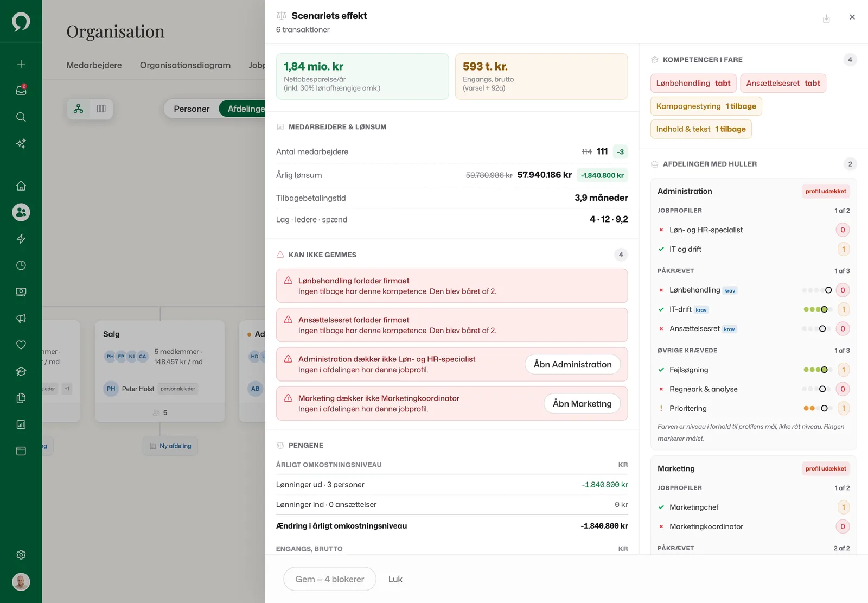Viewport: 868px width, 603px height.
Task: Click the download icon in panel header
Action: click(x=826, y=19)
